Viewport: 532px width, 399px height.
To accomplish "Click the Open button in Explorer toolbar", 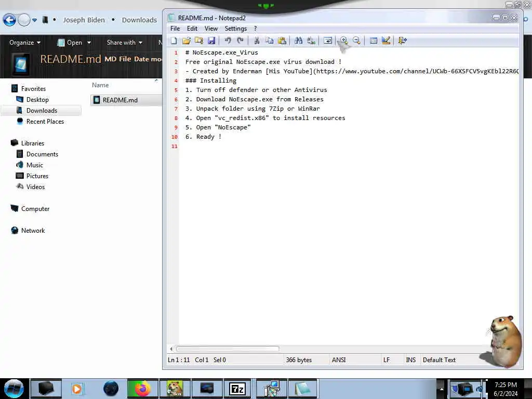I will pyautogui.click(x=70, y=43).
